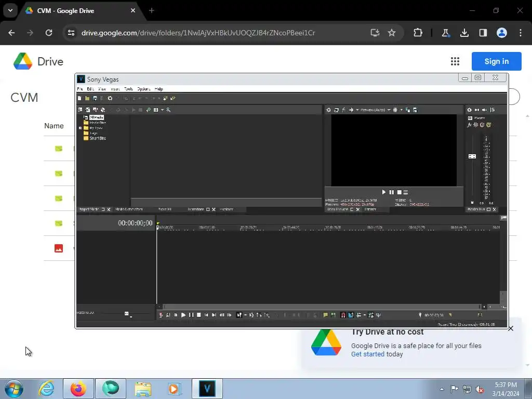
Task: Click the Video Output FX icon in preview toolbar
Action: click(x=344, y=110)
